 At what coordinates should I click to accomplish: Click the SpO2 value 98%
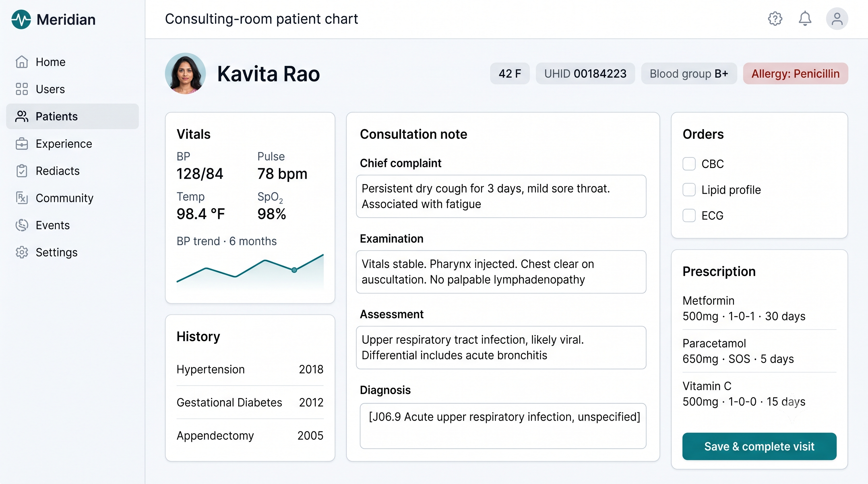(272, 214)
